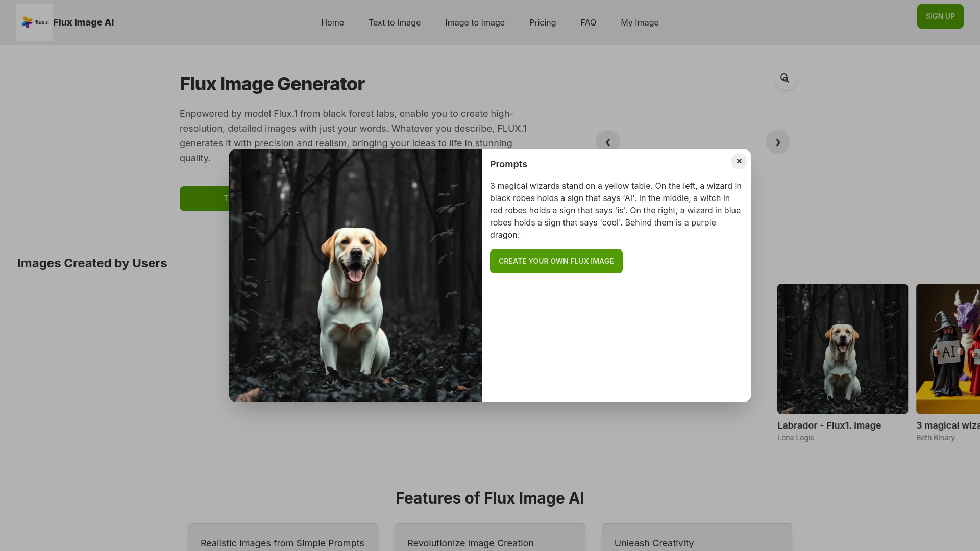
Task: Click the close X icon on modal
Action: click(739, 161)
